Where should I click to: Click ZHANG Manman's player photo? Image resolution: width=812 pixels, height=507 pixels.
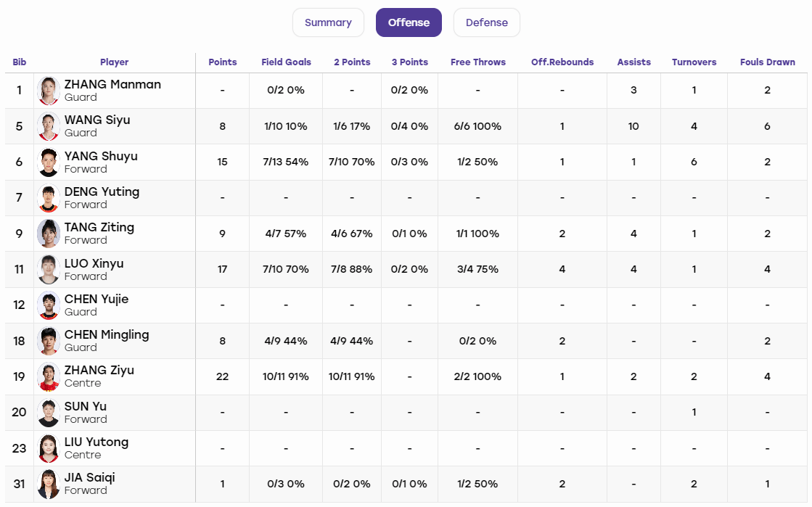coord(49,91)
